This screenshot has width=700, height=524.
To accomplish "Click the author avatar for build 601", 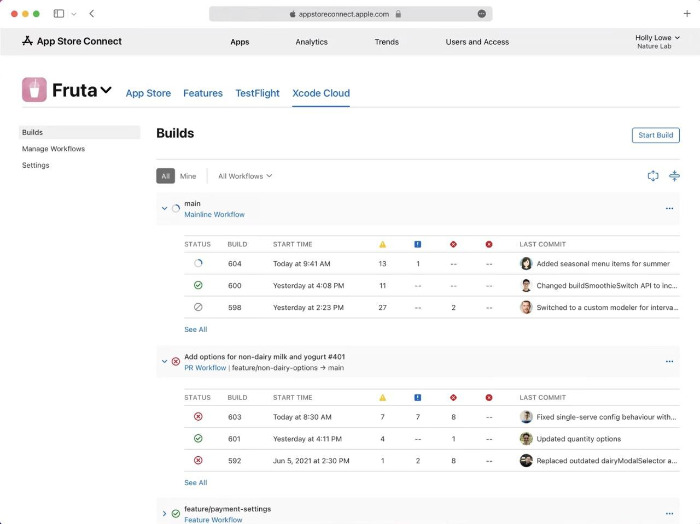I will click(526, 438).
